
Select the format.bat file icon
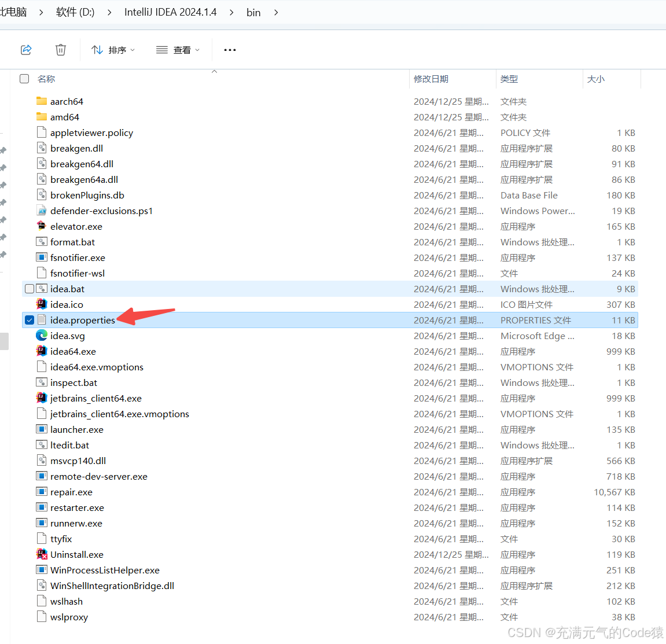click(x=42, y=242)
